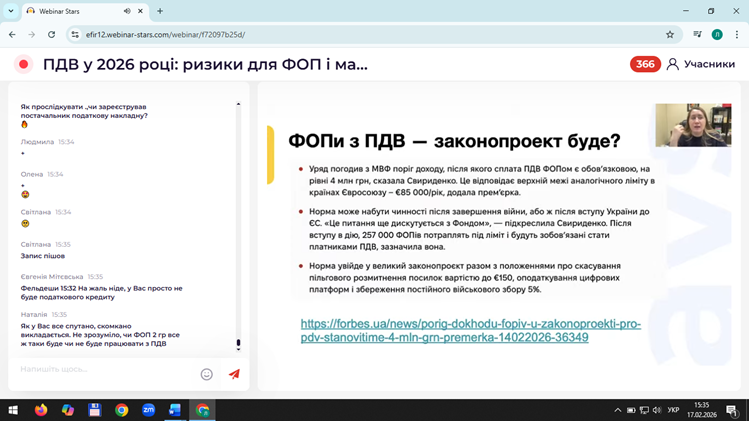This screenshot has width=749, height=421.
Task: Open the Forbes article link on slide
Action: click(x=470, y=331)
